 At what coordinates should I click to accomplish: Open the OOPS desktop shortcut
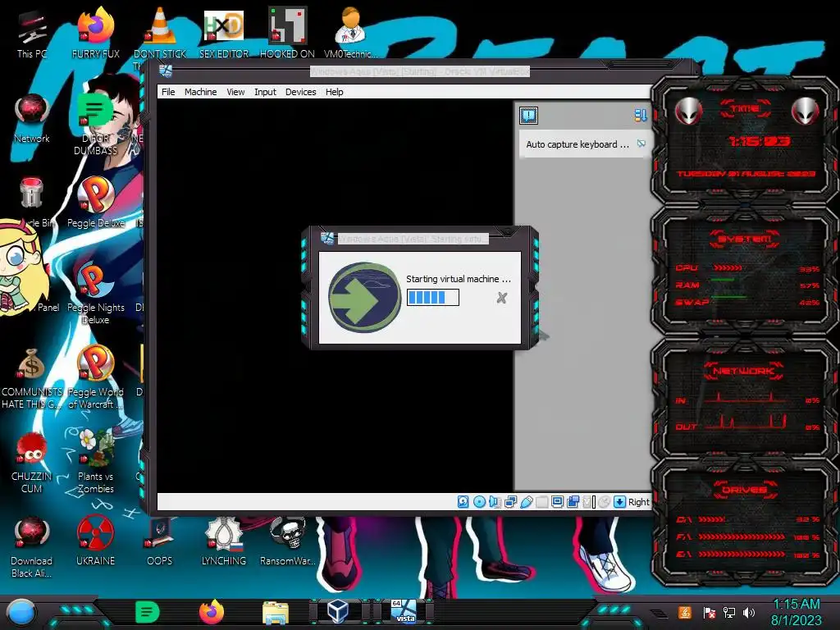coord(160,541)
